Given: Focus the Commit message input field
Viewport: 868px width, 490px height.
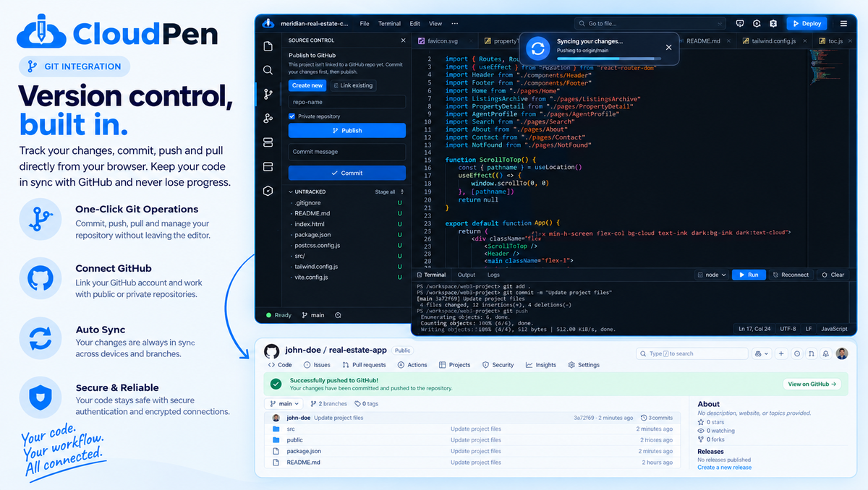Looking at the screenshot, I should 347,152.
